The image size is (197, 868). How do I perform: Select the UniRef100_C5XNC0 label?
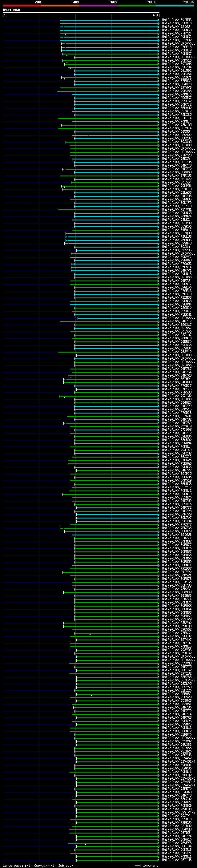(x=176, y=497)
